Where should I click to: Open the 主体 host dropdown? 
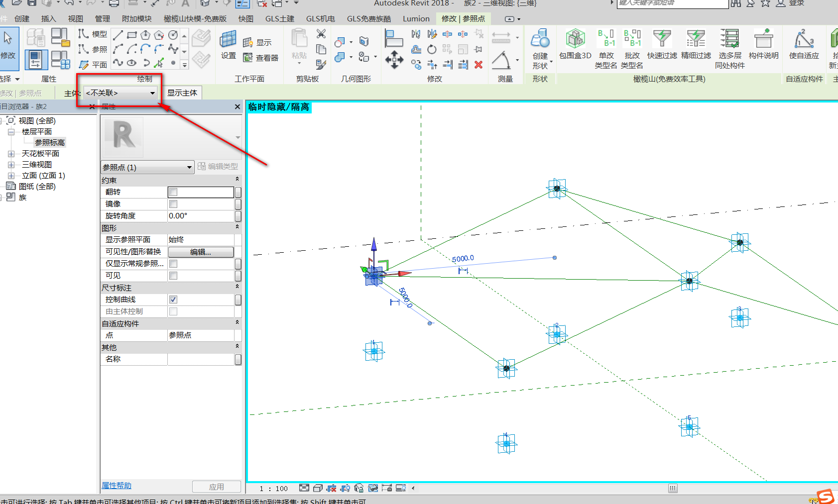pos(121,93)
